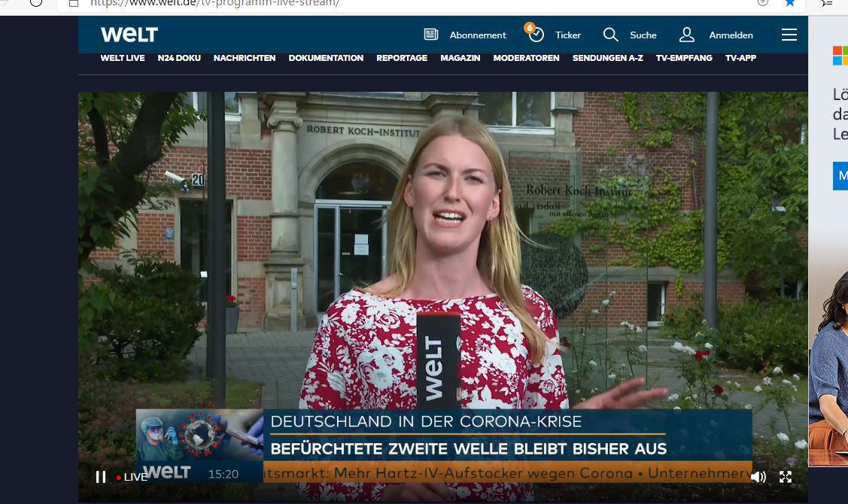Image resolution: width=848 pixels, height=504 pixels.
Task: Click the Anmelden user profile icon
Action: [687, 35]
